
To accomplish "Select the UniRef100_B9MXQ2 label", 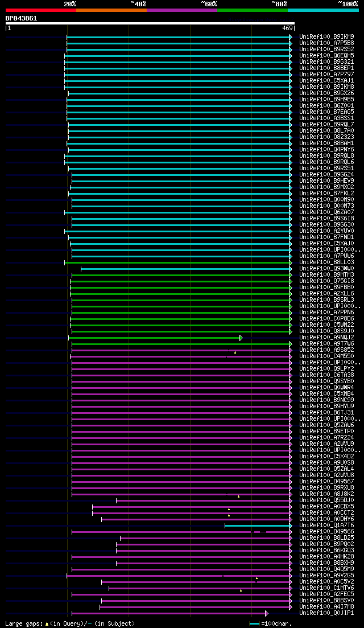I will point(326,187).
